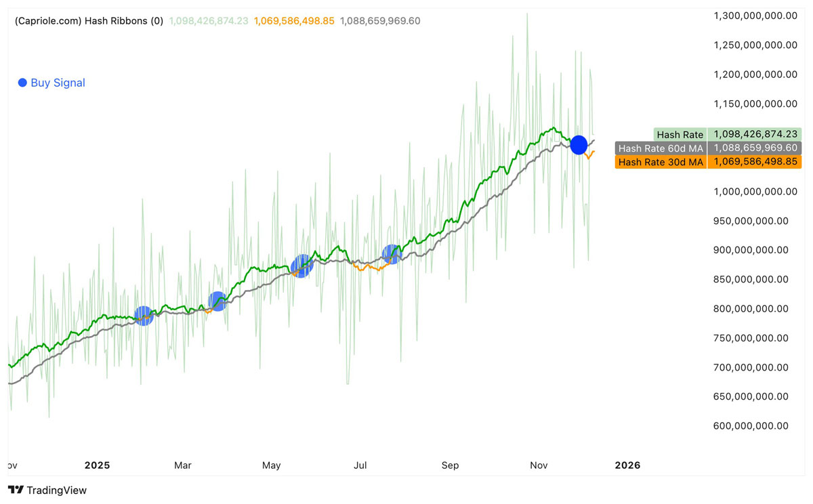The height and width of the screenshot is (504, 813).
Task: Select the Hash Rate price label
Action: tap(680, 134)
